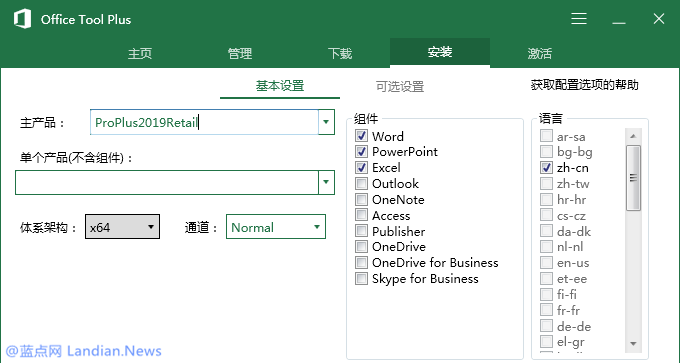This screenshot has width=680, height=363.
Task: Uncheck the Excel component
Action: [x=361, y=167]
